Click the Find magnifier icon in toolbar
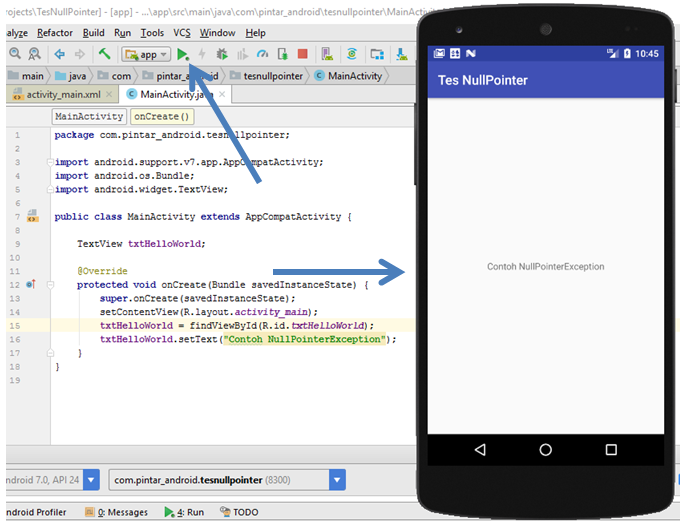Viewport: 680px width, 527px height. (x=15, y=54)
